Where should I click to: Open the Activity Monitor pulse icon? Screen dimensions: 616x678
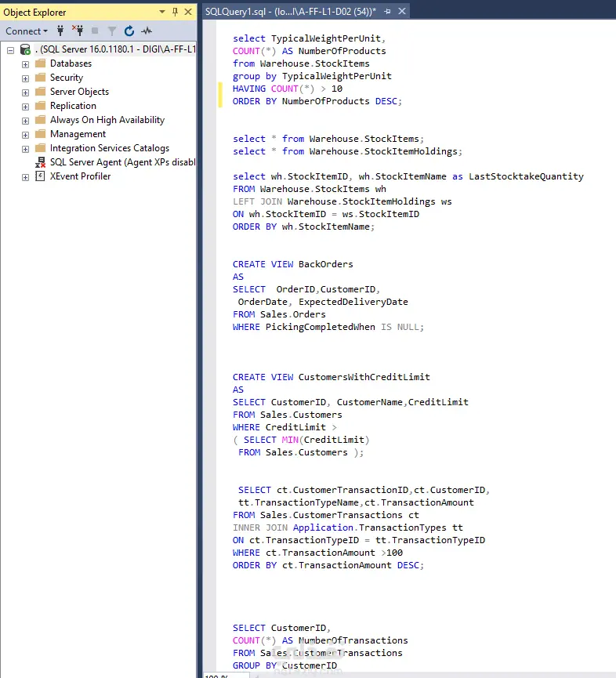pyautogui.click(x=147, y=31)
